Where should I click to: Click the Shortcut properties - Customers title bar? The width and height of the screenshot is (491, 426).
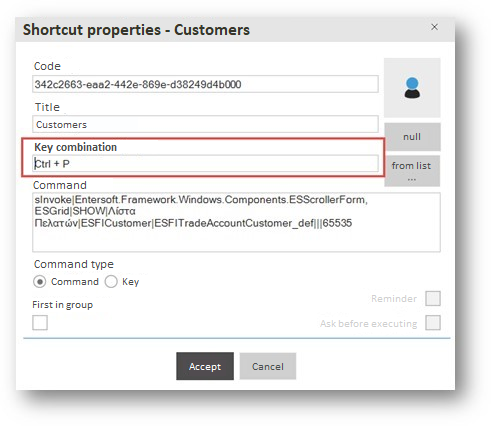(x=235, y=30)
